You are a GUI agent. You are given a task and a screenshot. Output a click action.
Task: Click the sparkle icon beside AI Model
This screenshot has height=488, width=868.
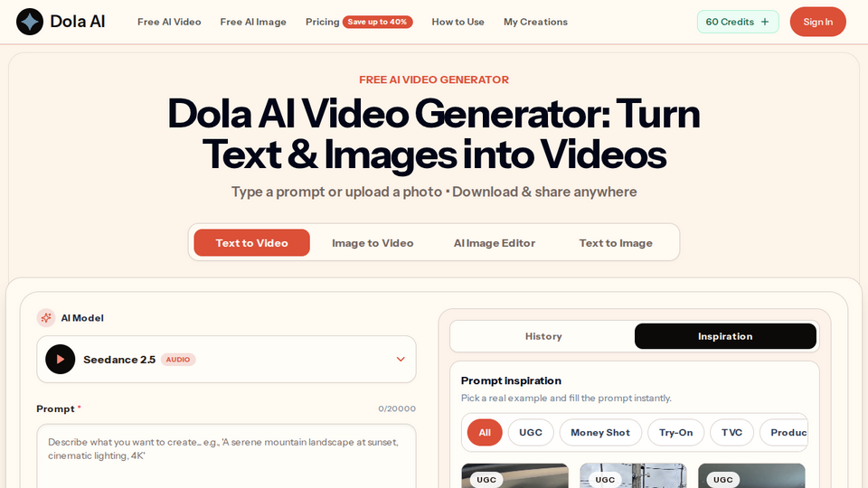coord(46,317)
